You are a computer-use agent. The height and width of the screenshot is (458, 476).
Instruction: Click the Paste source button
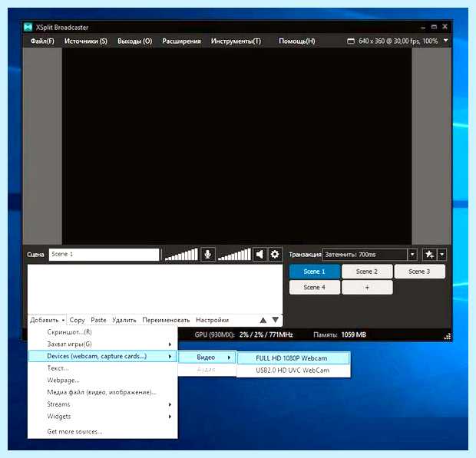pos(99,320)
